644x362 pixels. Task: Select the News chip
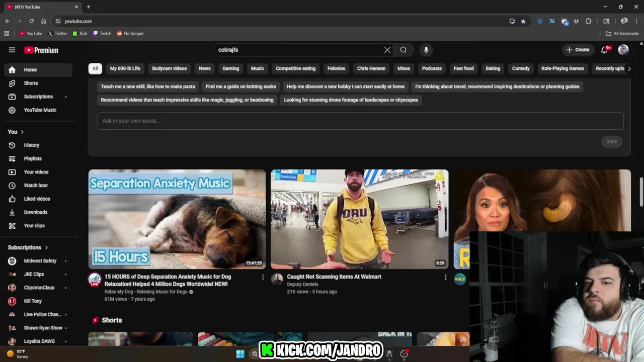click(204, 68)
